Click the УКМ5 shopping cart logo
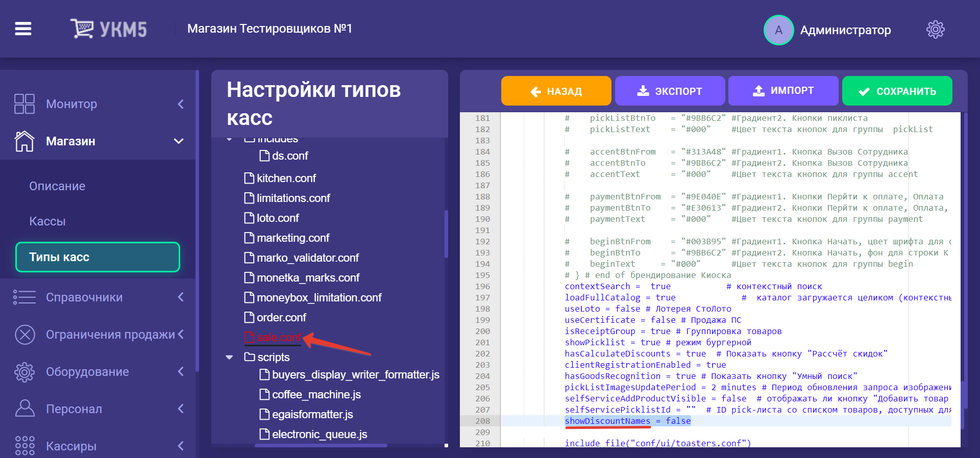The image size is (980, 458). (108, 29)
